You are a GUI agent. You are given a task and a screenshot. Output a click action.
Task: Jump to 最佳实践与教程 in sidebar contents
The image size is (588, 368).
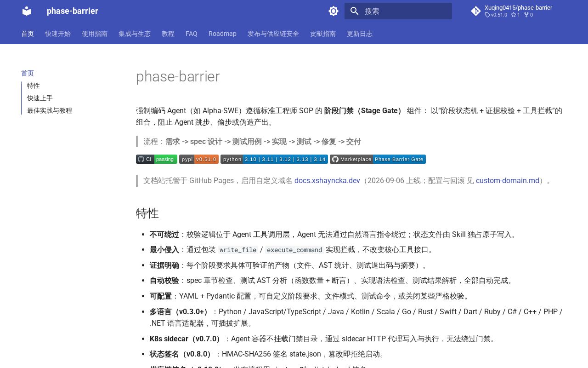point(50,110)
